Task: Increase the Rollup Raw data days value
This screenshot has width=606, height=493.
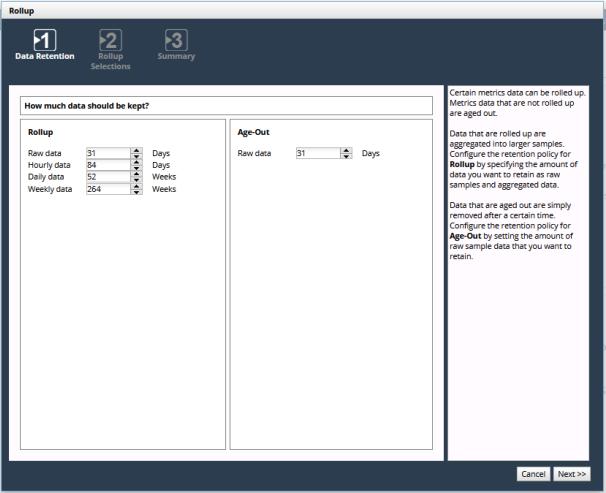Action: pyautogui.click(x=137, y=150)
